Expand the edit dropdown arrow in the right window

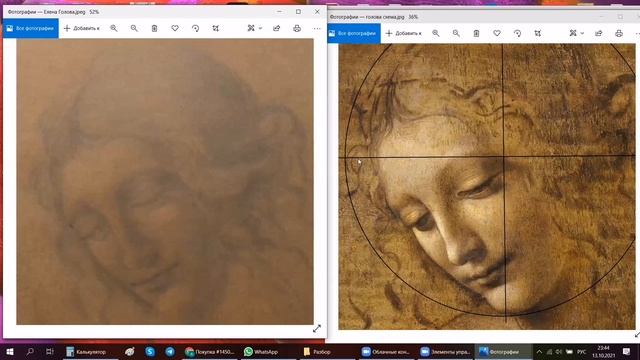pyautogui.click(x=582, y=33)
